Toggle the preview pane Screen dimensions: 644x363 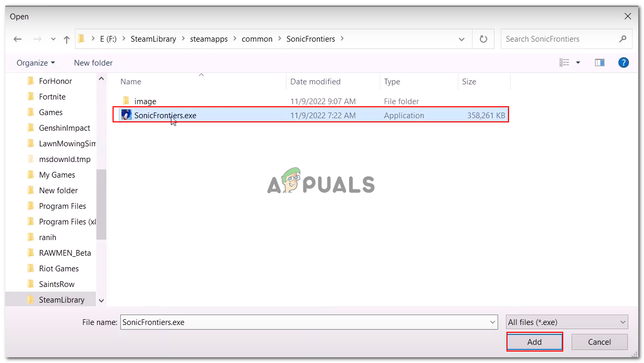coord(599,62)
